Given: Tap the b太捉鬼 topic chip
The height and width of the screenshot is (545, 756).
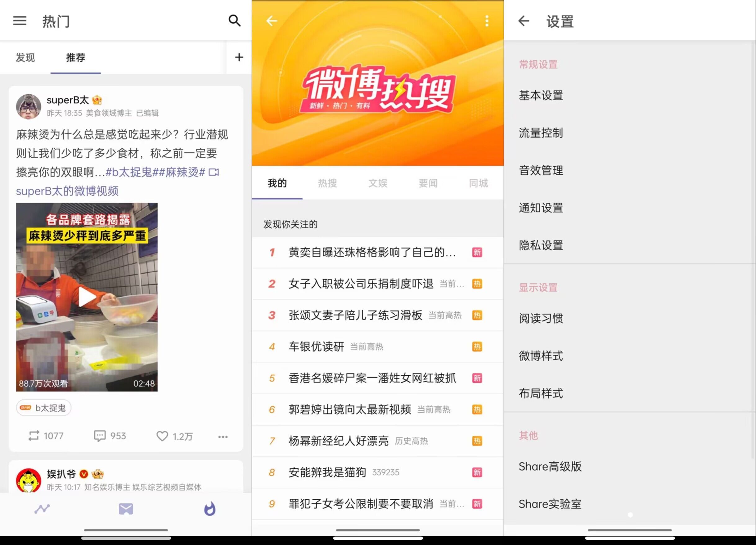Looking at the screenshot, I should (x=44, y=408).
